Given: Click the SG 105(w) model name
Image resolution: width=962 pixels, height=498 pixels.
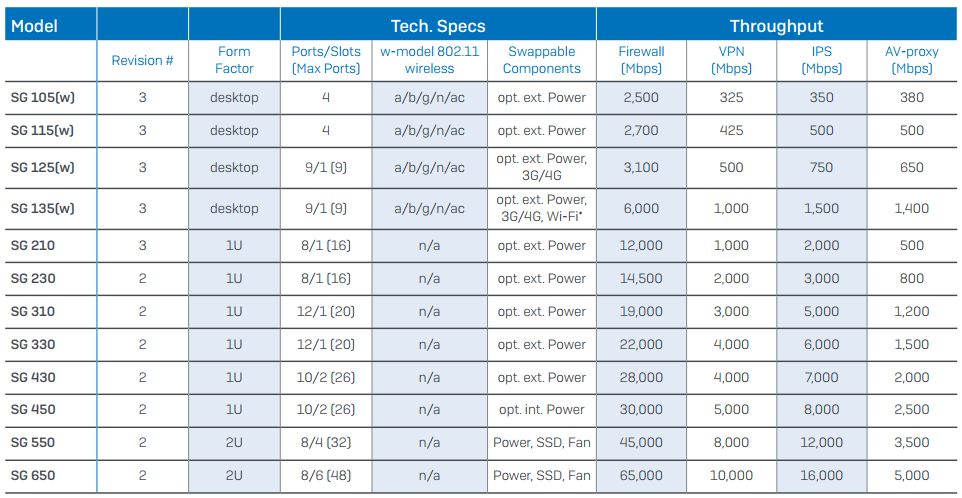Looking at the screenshot, I should pos(42,98).
